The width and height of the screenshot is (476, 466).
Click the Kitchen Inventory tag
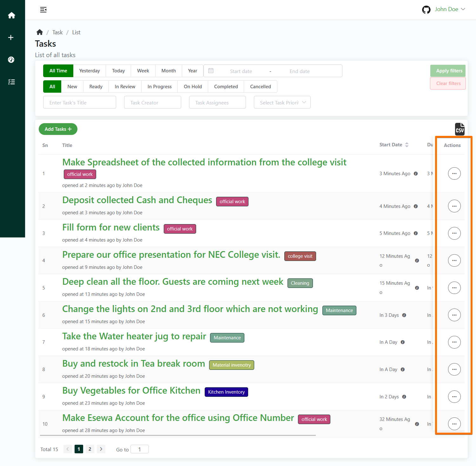226,392
